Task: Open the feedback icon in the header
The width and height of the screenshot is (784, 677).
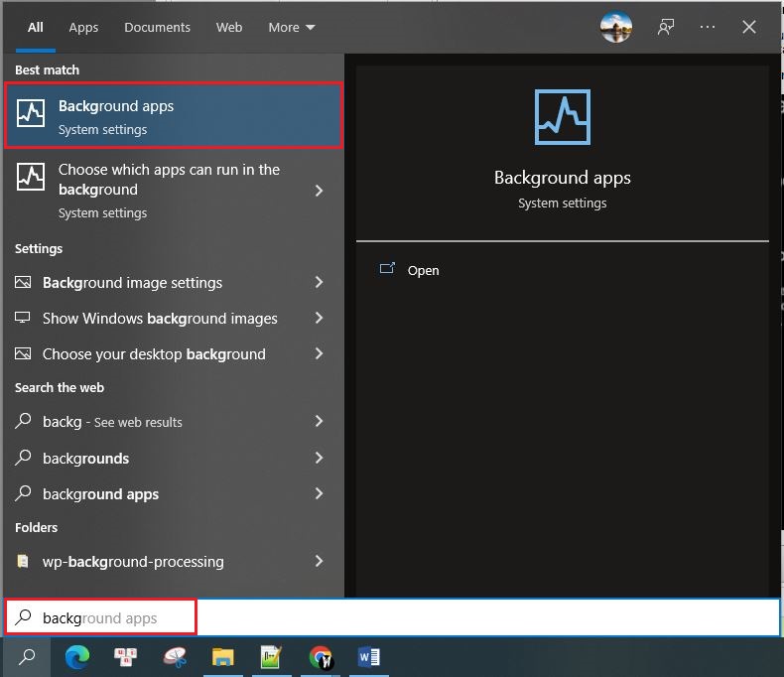Action: tap(665, 27)
